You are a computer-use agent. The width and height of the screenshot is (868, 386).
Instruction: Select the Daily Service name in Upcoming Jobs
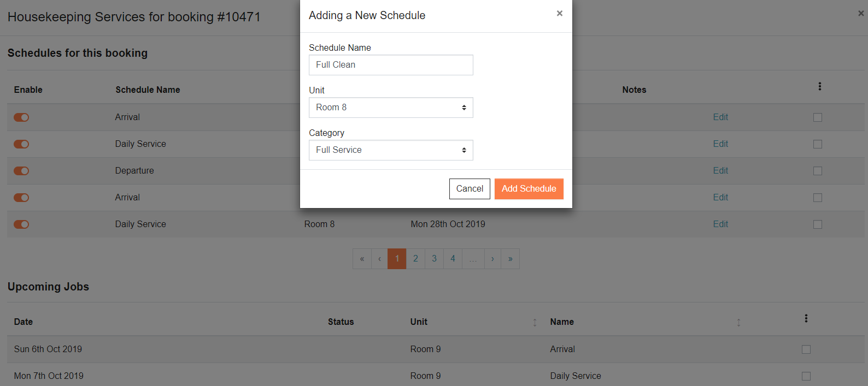[576, 376]
